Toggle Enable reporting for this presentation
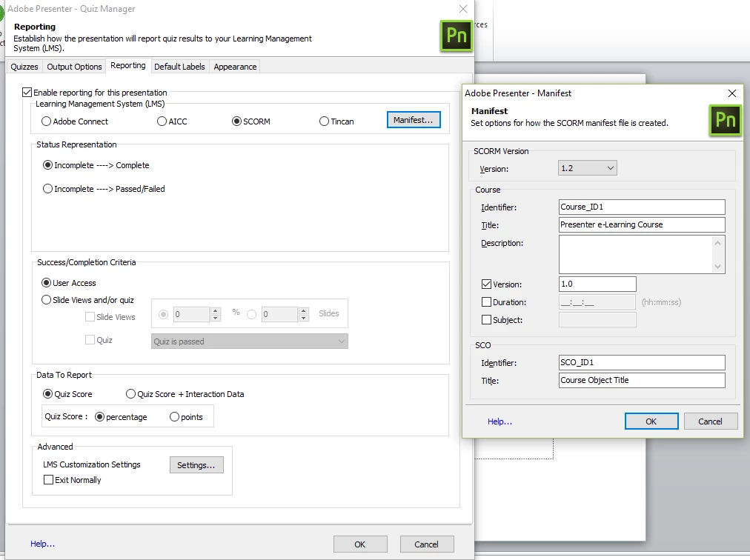 [27, 93]
